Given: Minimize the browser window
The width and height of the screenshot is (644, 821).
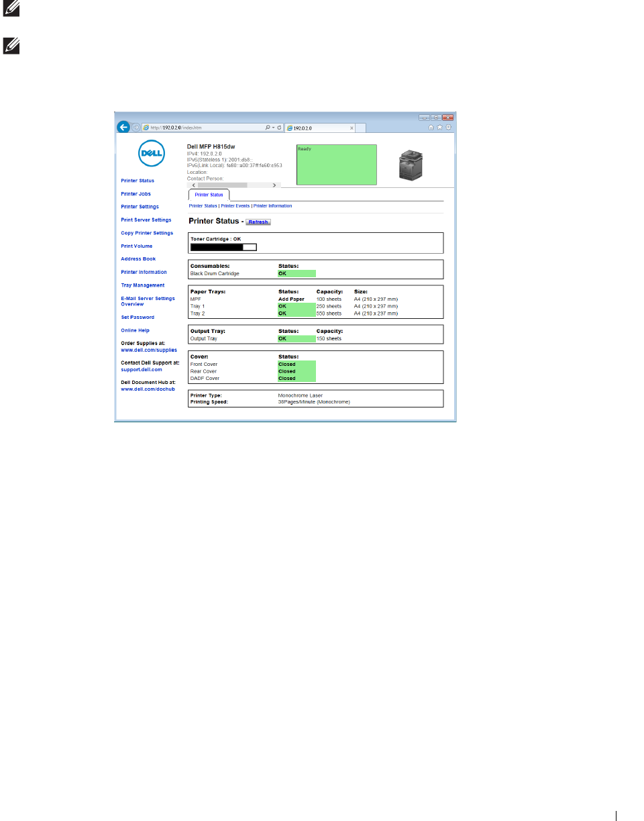Looking at the screenshot, I should coord(425,116).
